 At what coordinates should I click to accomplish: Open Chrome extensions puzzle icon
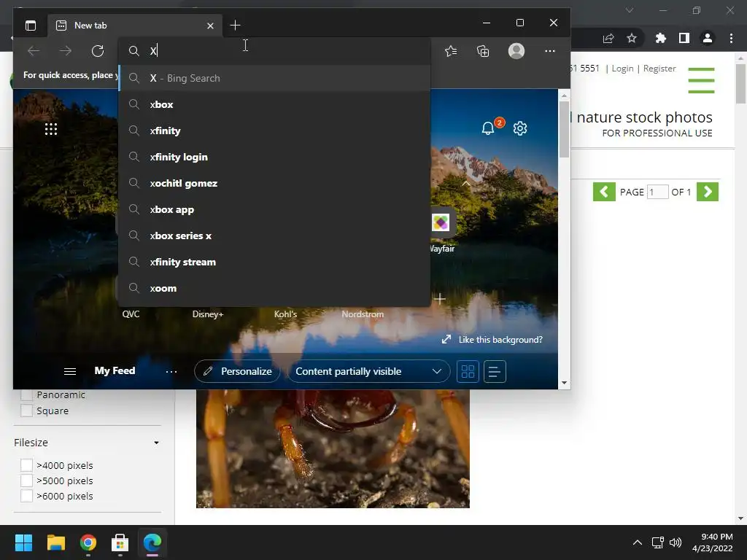[660, 38]
